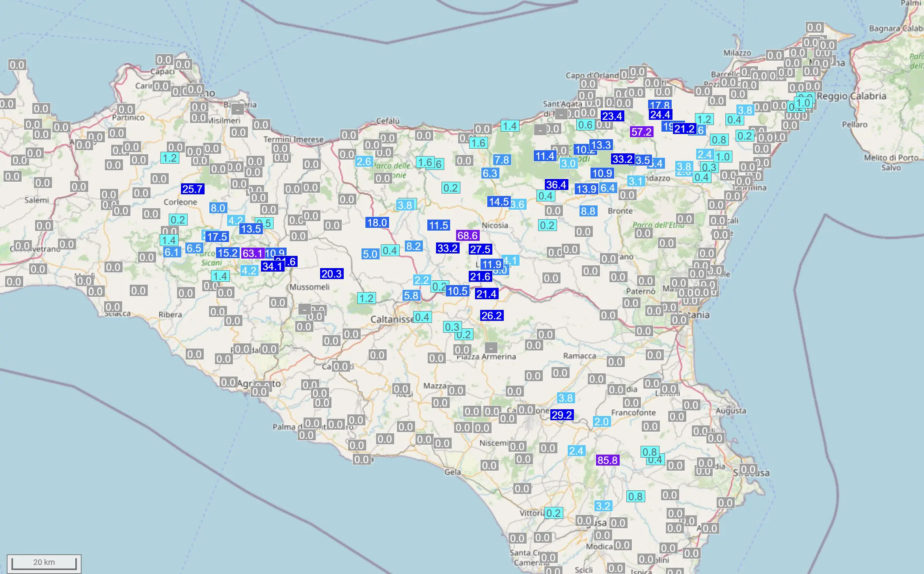Viewport: 924px width, 574px height.
Task: Click the 13.3 station marker
Action: click(x=601, y=145)
